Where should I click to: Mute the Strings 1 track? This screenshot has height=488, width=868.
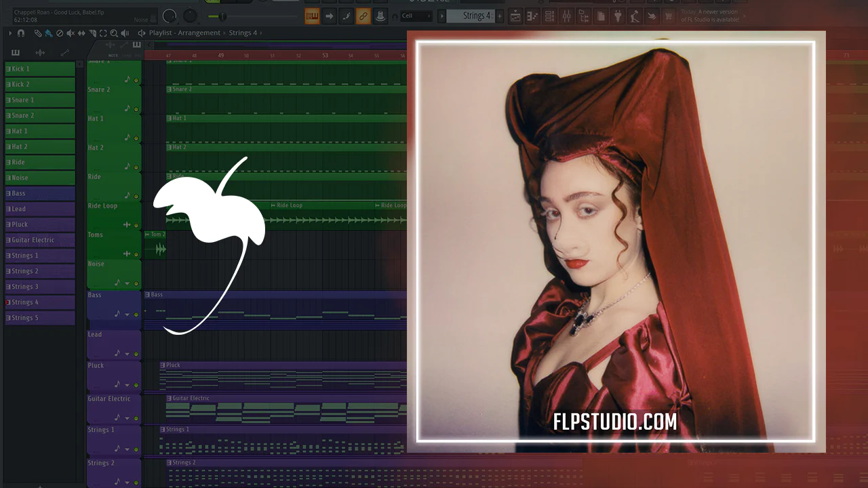pos(136,449)
